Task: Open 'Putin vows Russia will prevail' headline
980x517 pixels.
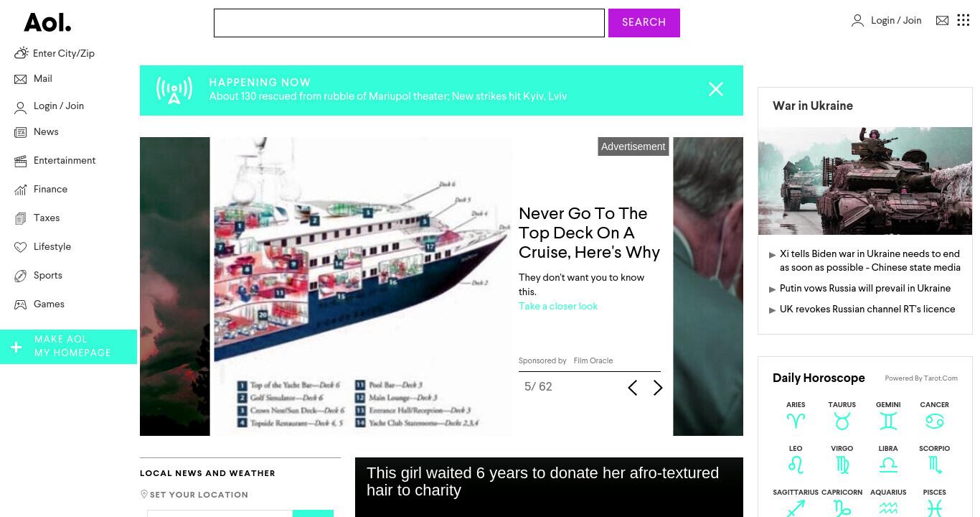Action: [x=865, y=289]
